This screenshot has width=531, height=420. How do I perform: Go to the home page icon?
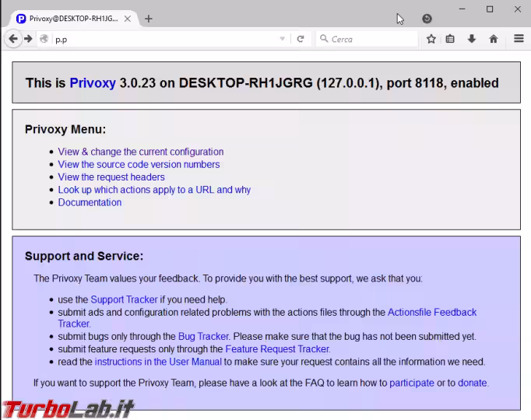tap(494, 39)
